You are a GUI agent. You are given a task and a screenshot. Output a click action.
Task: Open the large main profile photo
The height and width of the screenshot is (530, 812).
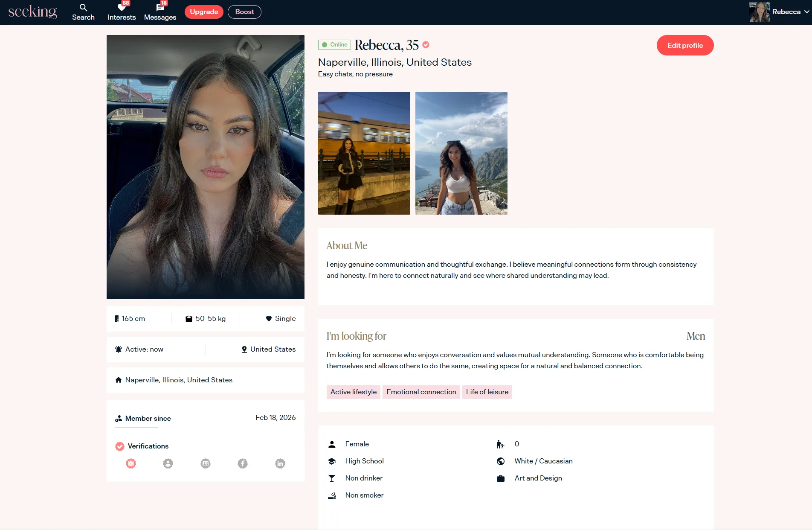point(206,167)
